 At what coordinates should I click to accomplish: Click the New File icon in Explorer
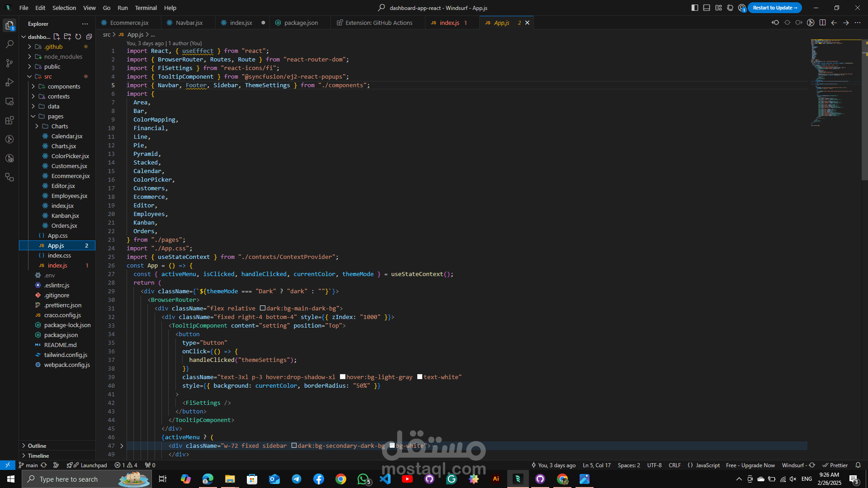(x=57, y=37)
